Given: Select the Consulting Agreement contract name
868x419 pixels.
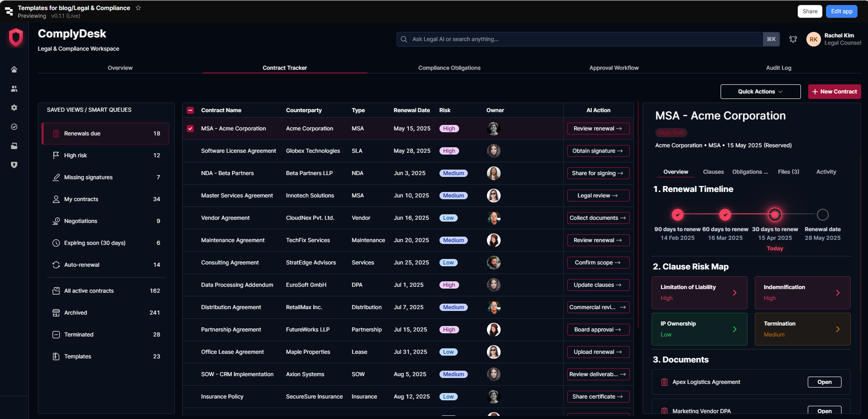Looking at the screenshot, I should point(230,263).
